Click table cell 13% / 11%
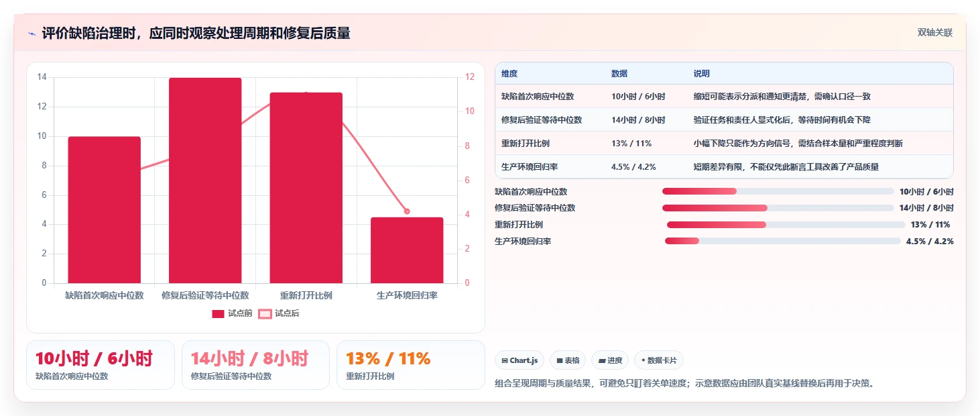 point(631,144)
